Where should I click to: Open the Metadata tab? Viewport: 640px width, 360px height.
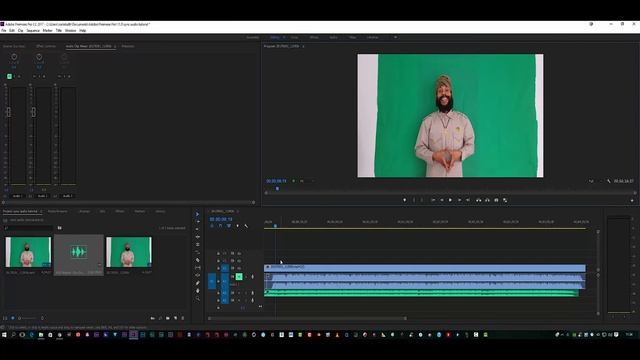(x=128, y=47)
